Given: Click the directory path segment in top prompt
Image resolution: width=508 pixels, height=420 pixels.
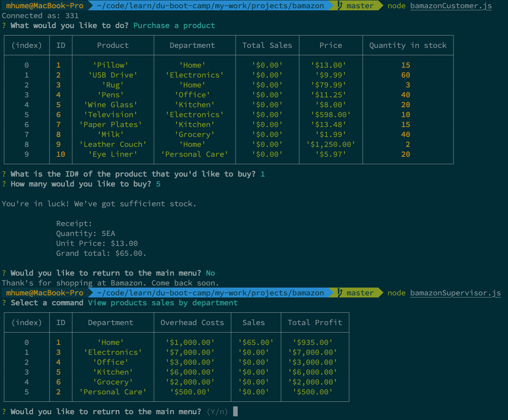Looking at the screenshot, I should [210, 6].
